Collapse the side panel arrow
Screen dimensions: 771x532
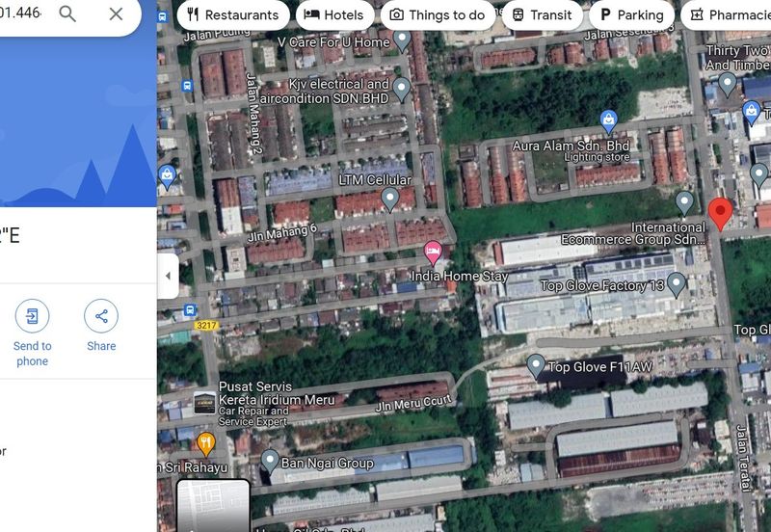(x=168, y=276)
